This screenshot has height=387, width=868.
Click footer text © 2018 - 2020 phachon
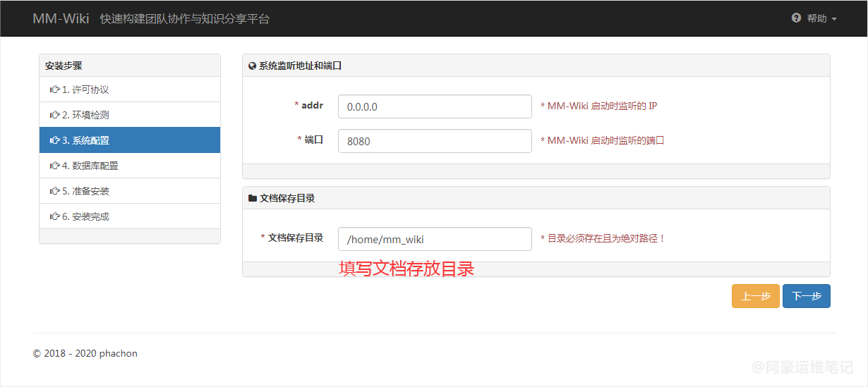pyautogui.click(x=85, y=353)
